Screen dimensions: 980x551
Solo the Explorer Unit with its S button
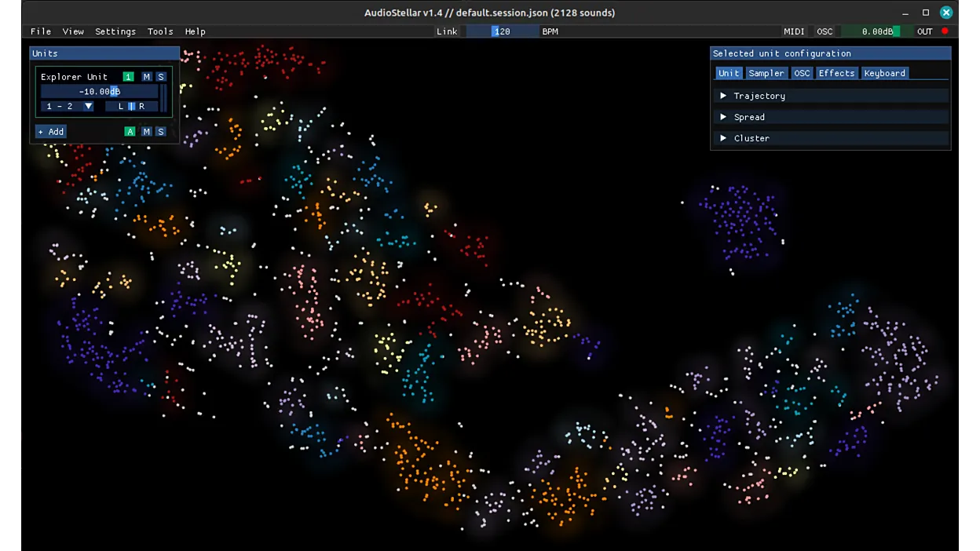tap(161, 77)
